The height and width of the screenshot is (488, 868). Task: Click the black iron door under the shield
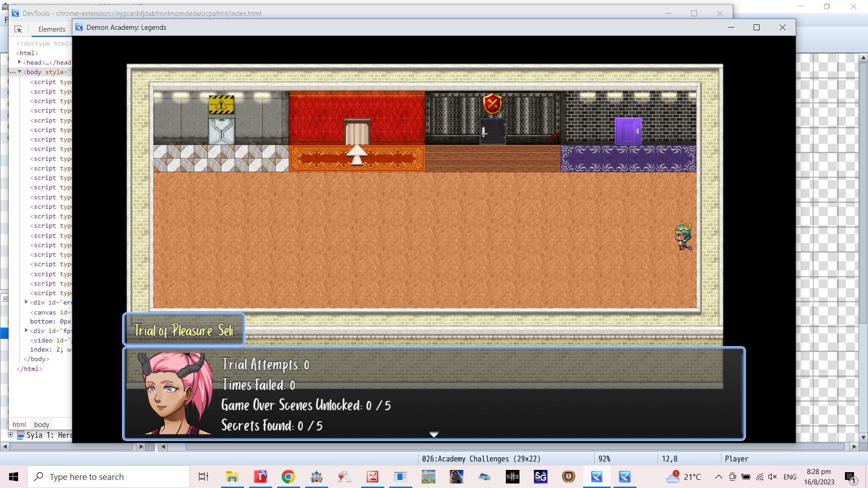tap(493, 131)
